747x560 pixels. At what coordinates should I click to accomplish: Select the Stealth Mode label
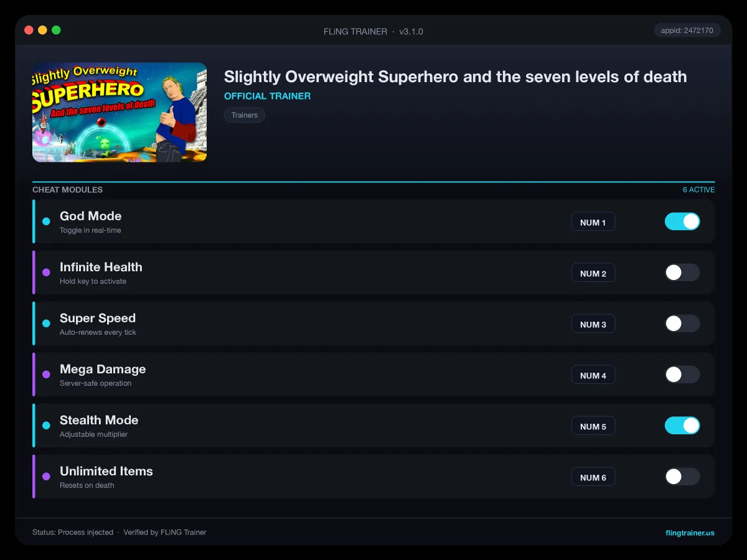pos(99,420)
